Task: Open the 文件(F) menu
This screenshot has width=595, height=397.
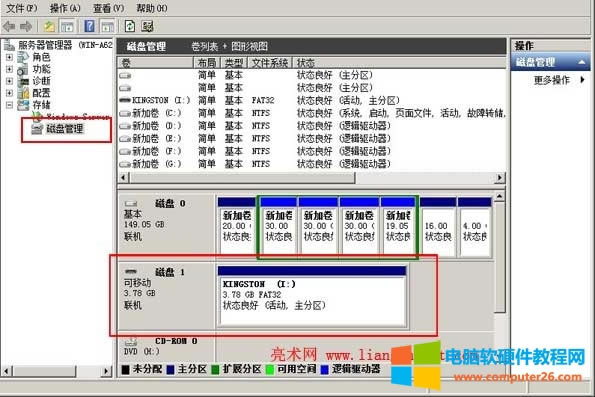Action: click(22, 8)
